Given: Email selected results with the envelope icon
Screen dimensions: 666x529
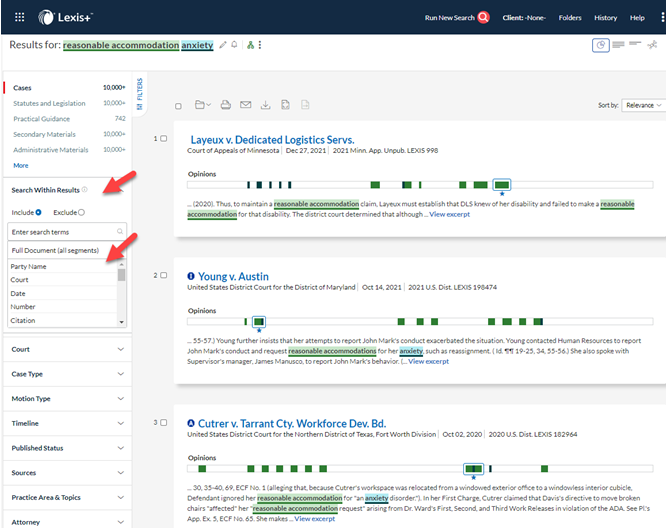Looking at the screenshot, I should point(246,105).
